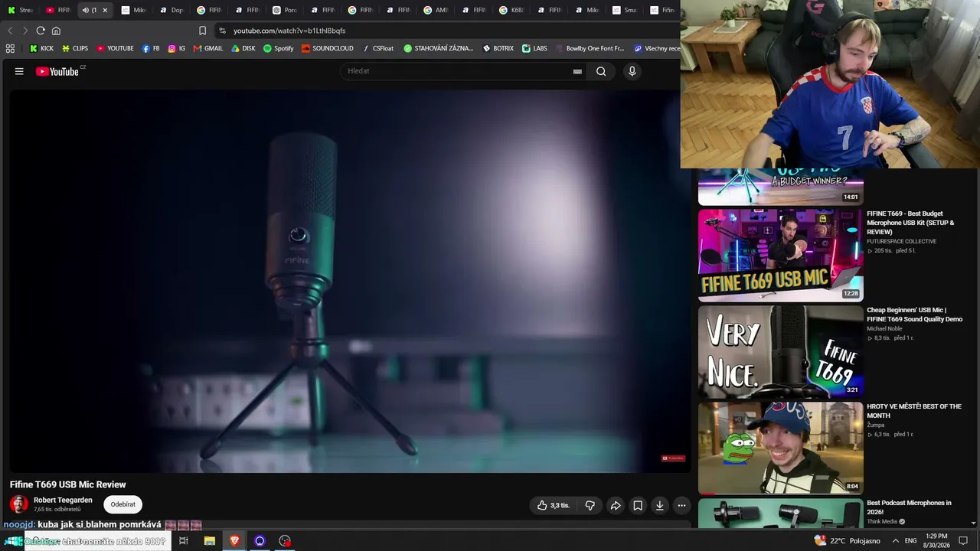This screenshot has width=980, height=551.
Task: Open the SOUNDCLOUD bookmark
Action: point(328,48)
